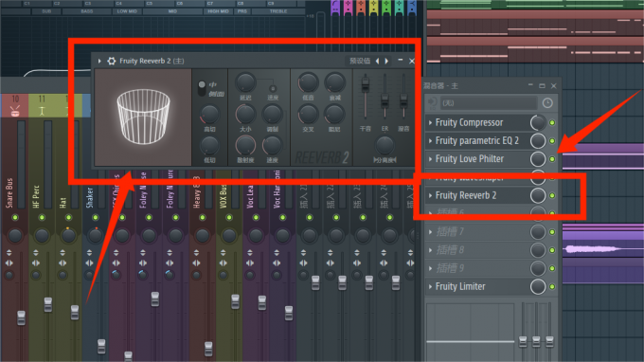Click the Snare Bus stereo separation arrows icon
Screen dimensions: 644x362
coord(9,263)
